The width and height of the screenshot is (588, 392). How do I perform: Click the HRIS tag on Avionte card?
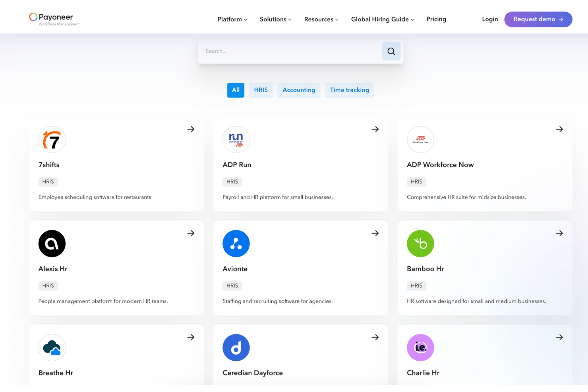pos(232,286)
